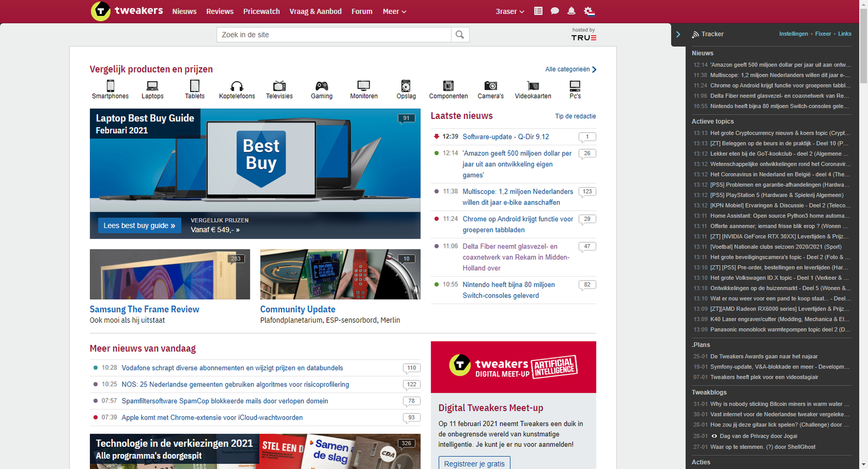Open the Nieuws menu item
This screenshot has height=469, width=868.
tap(184, 11)
